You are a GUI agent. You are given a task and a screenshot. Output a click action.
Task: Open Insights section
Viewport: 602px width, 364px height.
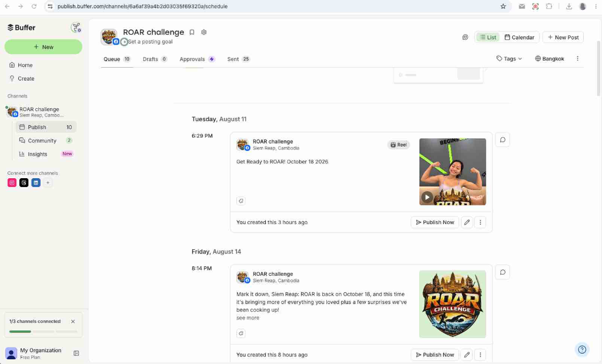pos(46,154)
